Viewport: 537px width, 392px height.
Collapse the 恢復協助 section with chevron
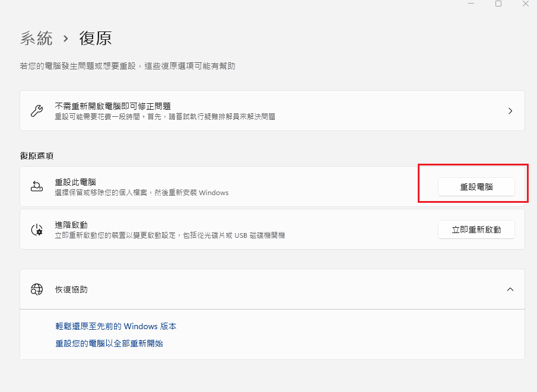510,289
